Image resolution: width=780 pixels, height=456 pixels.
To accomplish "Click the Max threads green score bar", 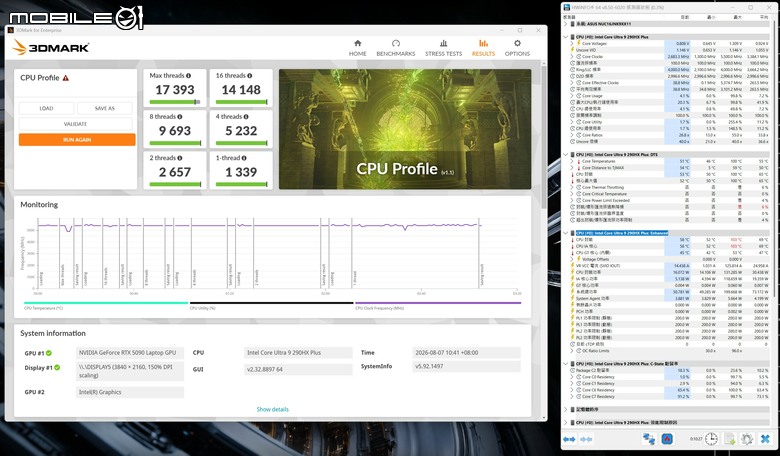I will coord(175,102).
